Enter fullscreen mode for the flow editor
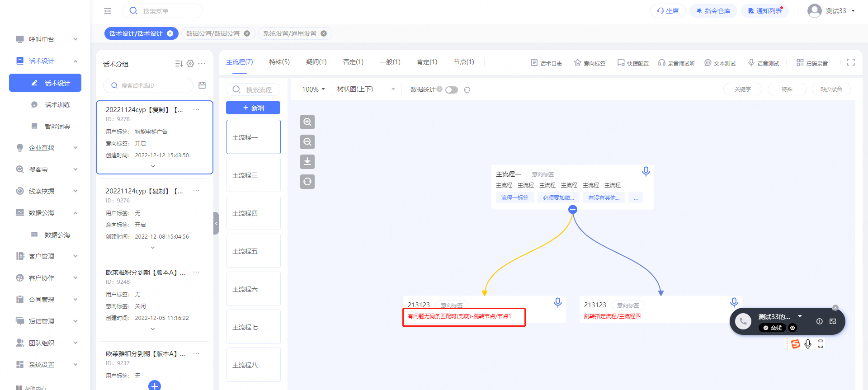This screenshot has height=390, width=868. [x=851, y=62]
